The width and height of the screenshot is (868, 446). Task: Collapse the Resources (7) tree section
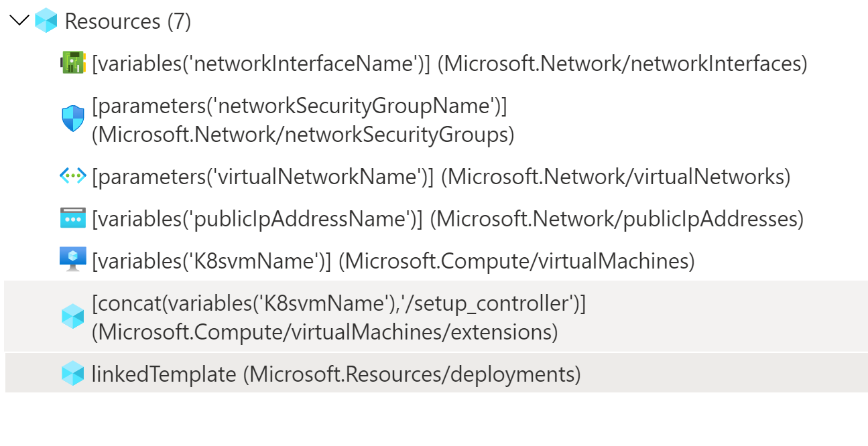coord(19,21)
